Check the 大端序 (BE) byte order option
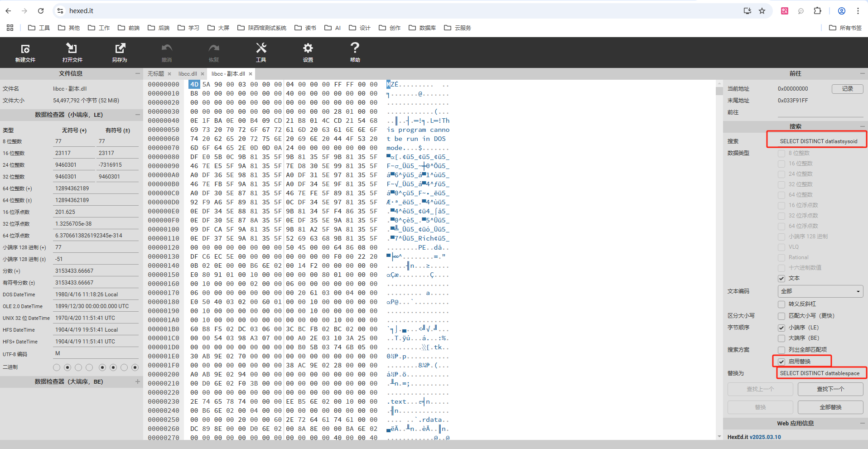 pos(781,338)
